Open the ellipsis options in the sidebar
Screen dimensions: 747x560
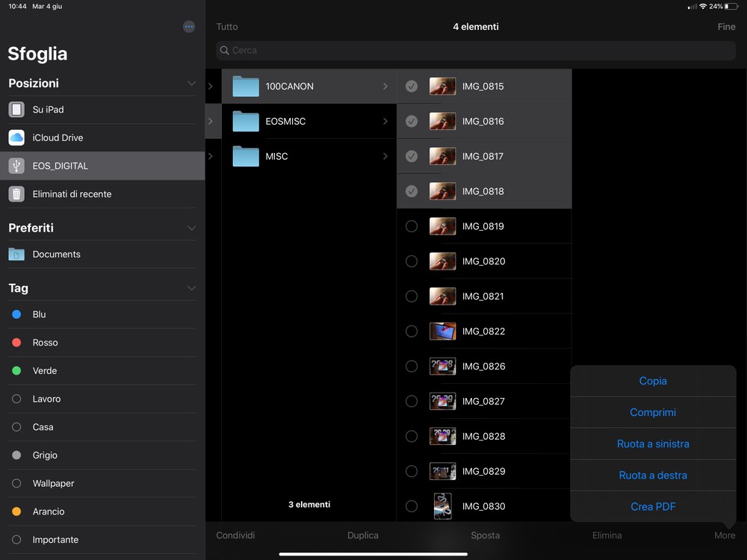point(189,27)
